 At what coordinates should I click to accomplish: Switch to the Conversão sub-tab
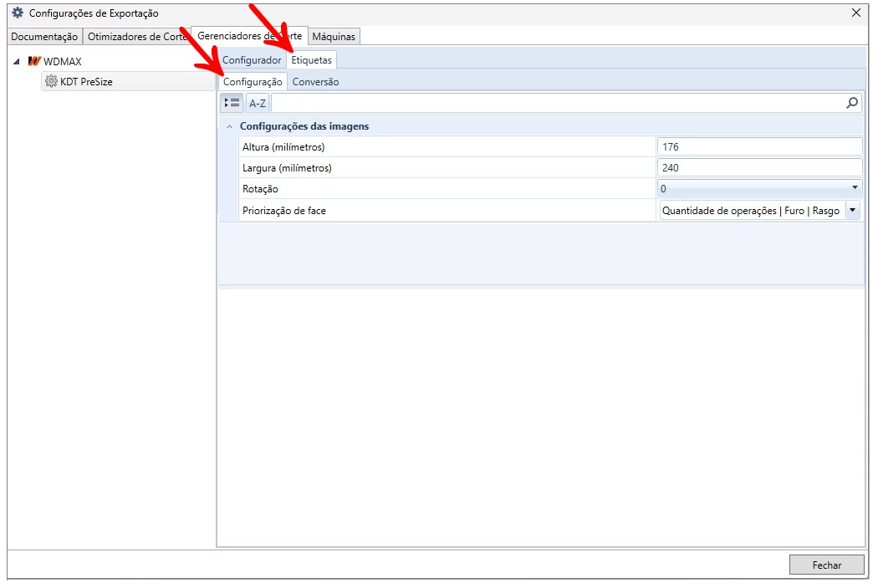tap(316, 82)
